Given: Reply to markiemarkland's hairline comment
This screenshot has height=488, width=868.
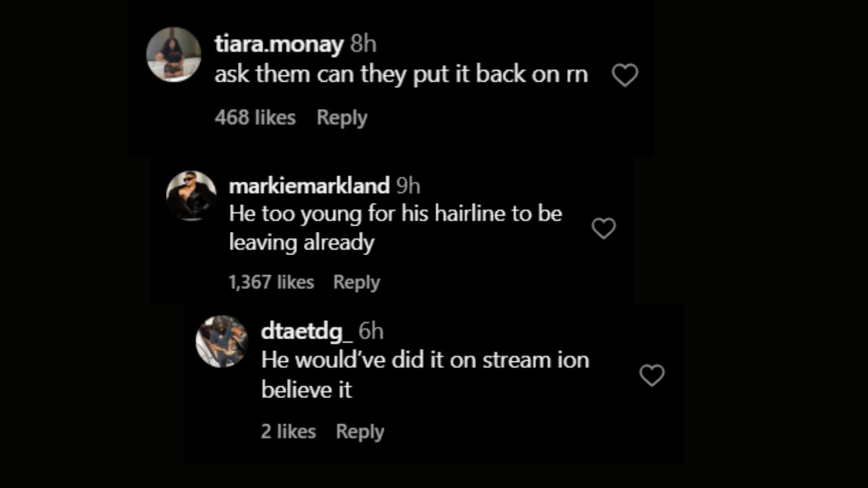Looking at the screenshot, I should 357,282.
